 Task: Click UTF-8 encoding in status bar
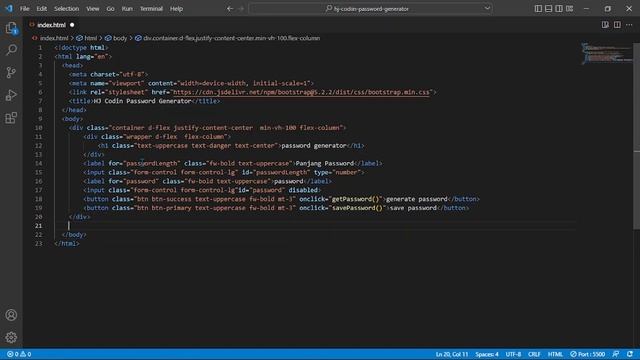coord(513,354)
